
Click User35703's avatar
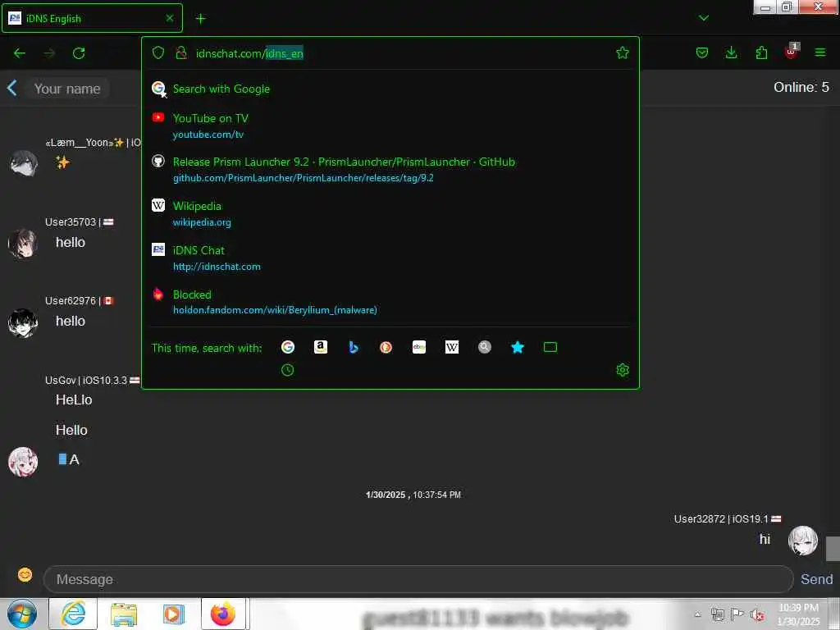[23, 243]
